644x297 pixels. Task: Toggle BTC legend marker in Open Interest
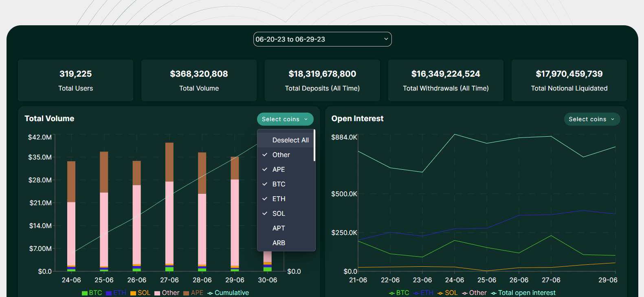pyautogui.click(x=392, y=293)
